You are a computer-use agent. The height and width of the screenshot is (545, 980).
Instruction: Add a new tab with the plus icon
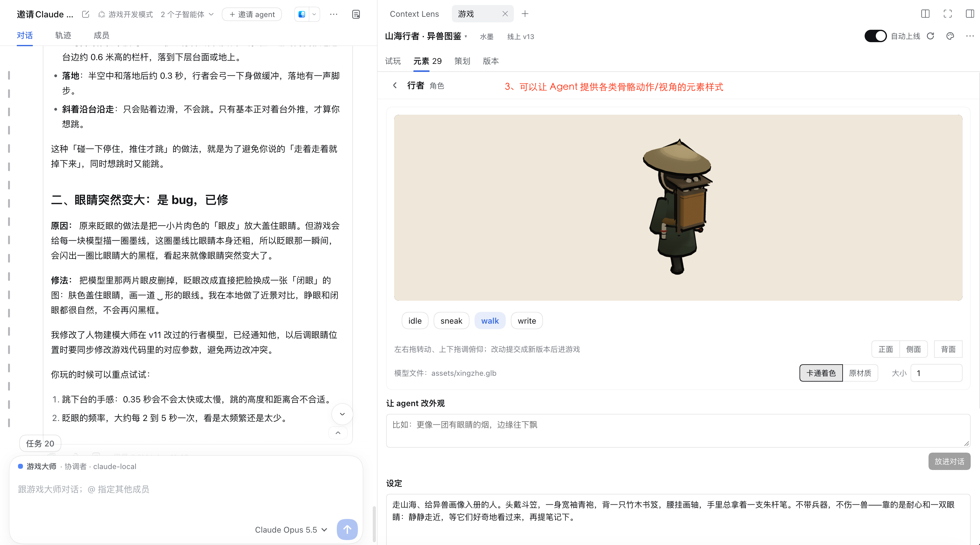pyautogui.click(x=525, y=14)
